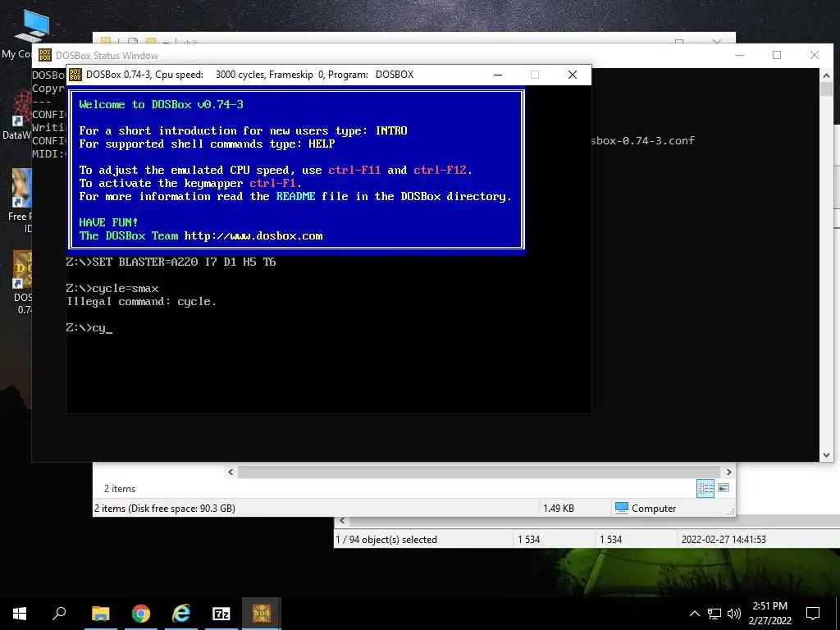The image size is (840, 630).
Task: Close the DOSBox Status Window
Action: (815, 55)
